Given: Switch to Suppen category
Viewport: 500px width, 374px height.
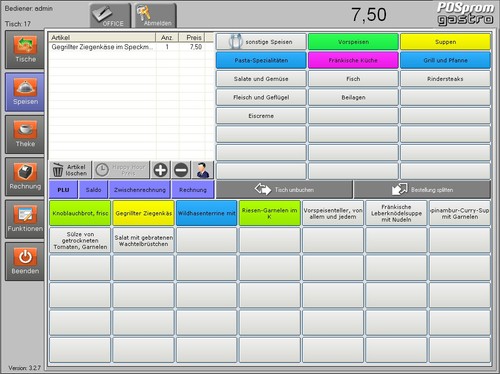Looking at the screenshot, I should click(445, 42).
